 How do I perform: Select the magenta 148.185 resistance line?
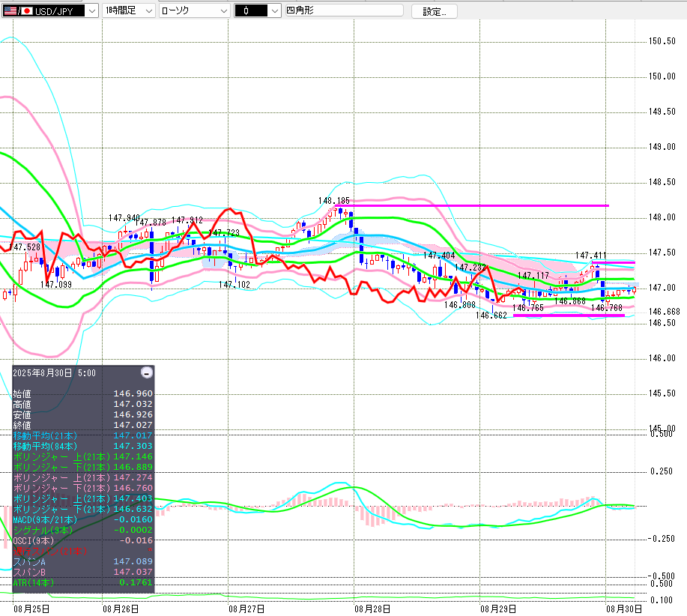click(471, 205)
